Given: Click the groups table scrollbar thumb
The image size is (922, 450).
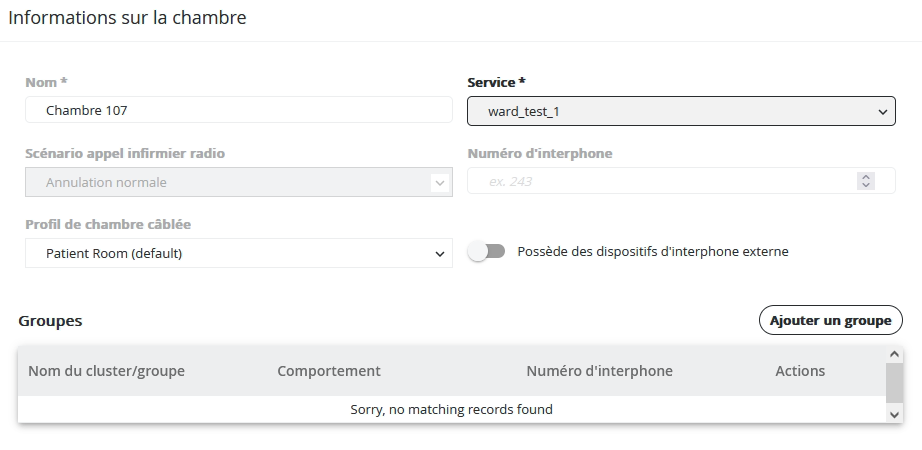Looking at the screenshot, I should pos(894,383).
